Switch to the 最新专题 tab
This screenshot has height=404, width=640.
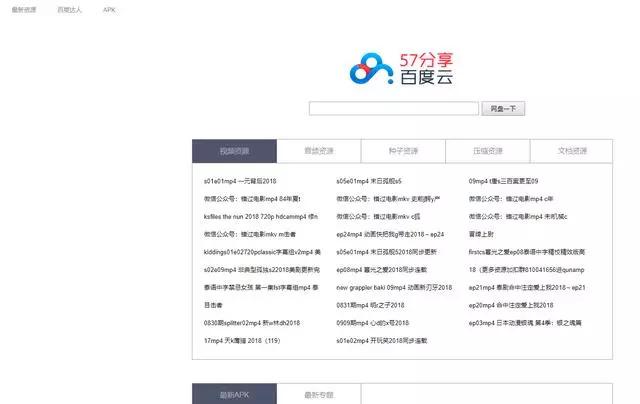pos(319,395)
